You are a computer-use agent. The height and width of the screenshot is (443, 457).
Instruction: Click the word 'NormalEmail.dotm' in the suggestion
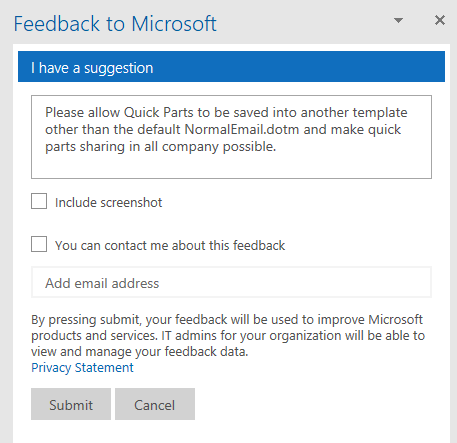[x=242, y=129]
